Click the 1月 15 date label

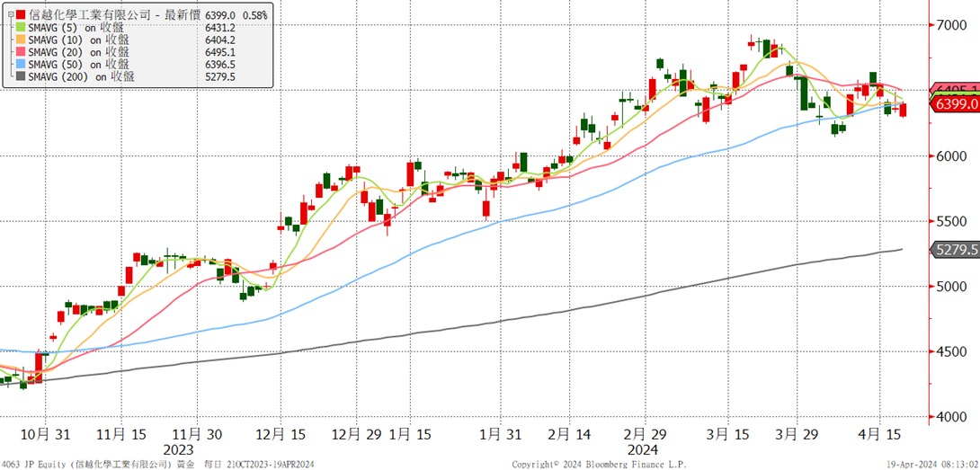[x=410, y=433]
